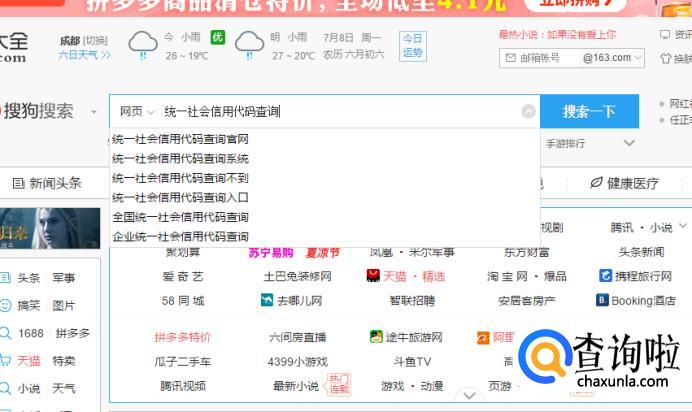Open the 土巴兔装修网 link

tap(297, 276)
